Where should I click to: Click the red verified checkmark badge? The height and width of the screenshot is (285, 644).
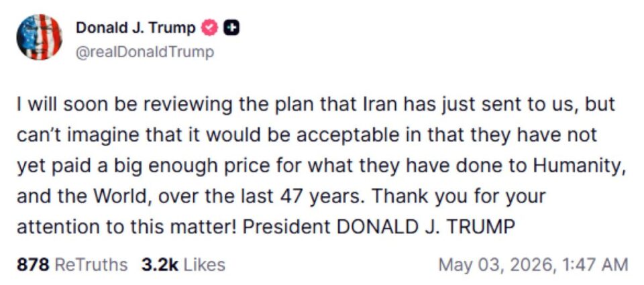[209, 28]
